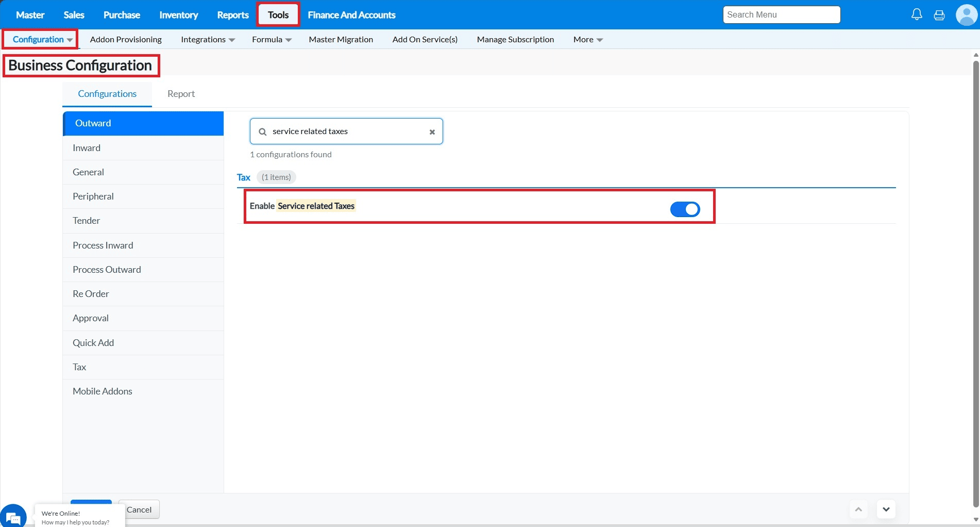This screenshot has width=980, height=527.
Task: Open the Inventory menu
Action: pyautogui.click(x=178, y=15)
